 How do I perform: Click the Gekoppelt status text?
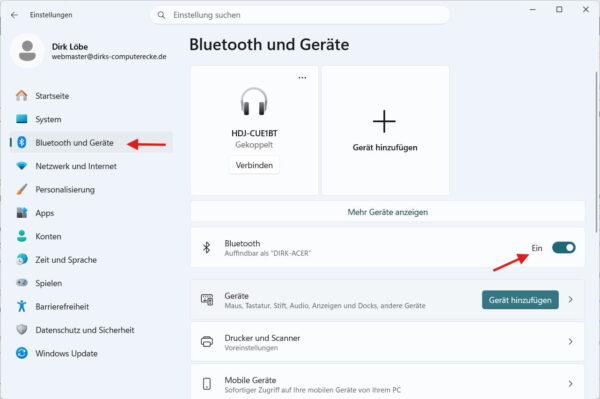tap(254, 145)
